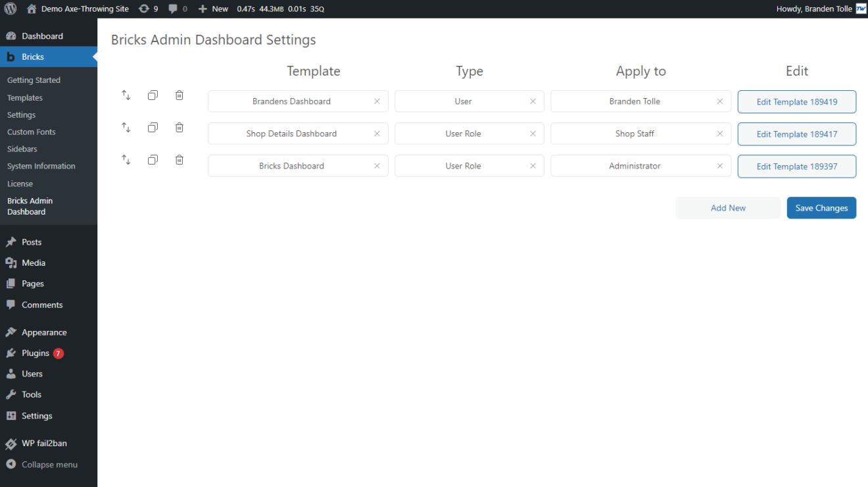
Task: Click reorder arrows for Bricks Dashboard row
Action: (126, 160)
